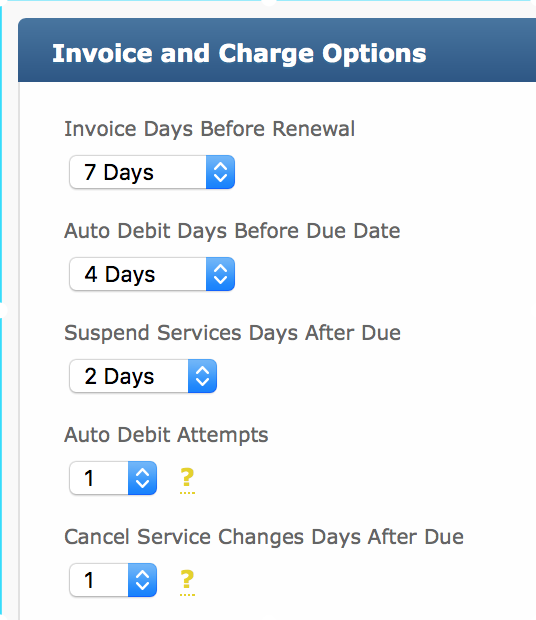536x620 pixels.
Task: Click blue arrows on Auto Debit Attempts selector
Action: click(x=142, y=478)
